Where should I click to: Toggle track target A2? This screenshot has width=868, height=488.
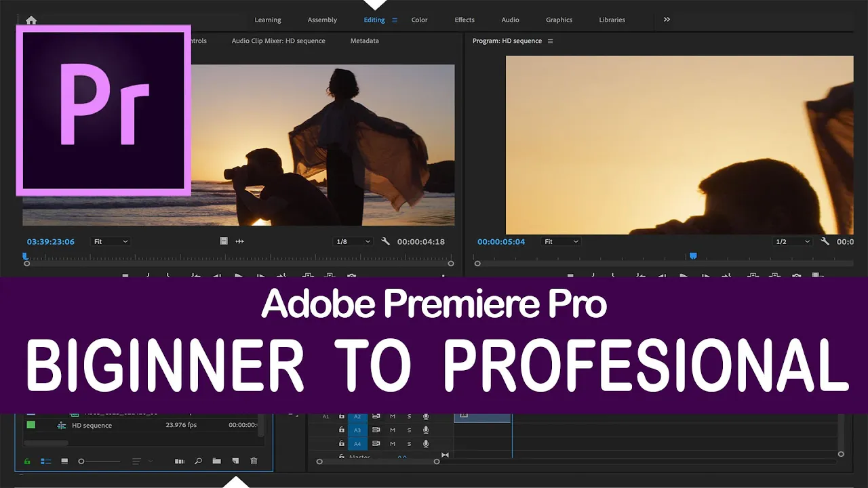(x=357, y=416)
